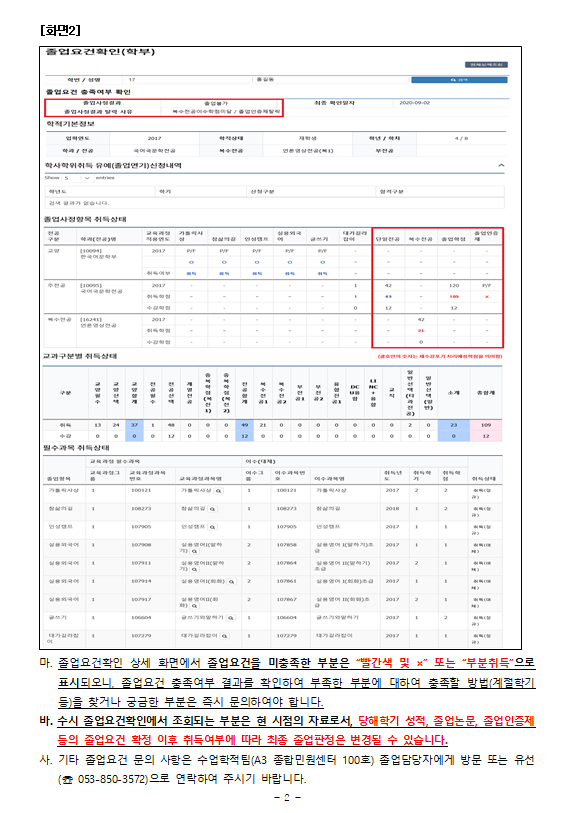The height and width of the screenshot is (813, 573).
Task: Click the highlighted 49 major total cell
Action: (x=245, y=425)
